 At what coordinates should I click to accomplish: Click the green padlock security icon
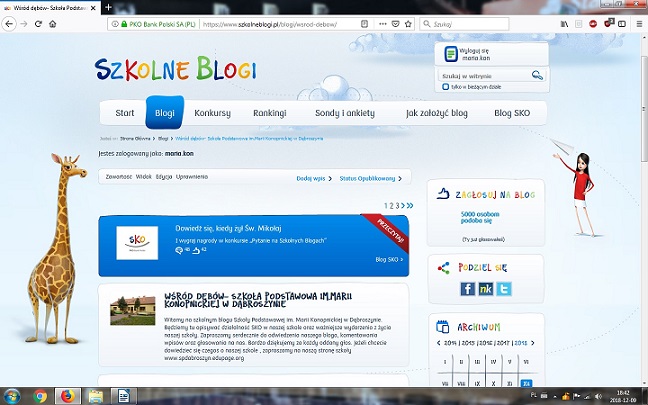(x=124, y=24)
